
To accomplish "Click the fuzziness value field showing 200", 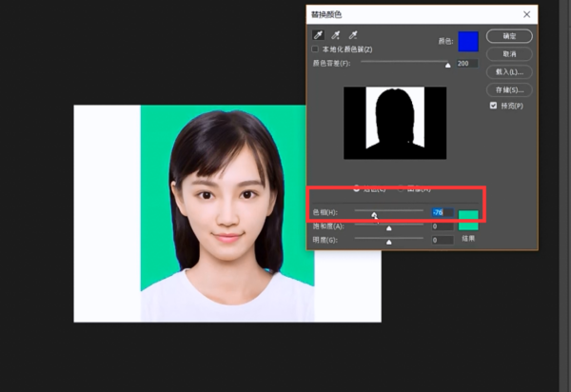I will (466, 64).
